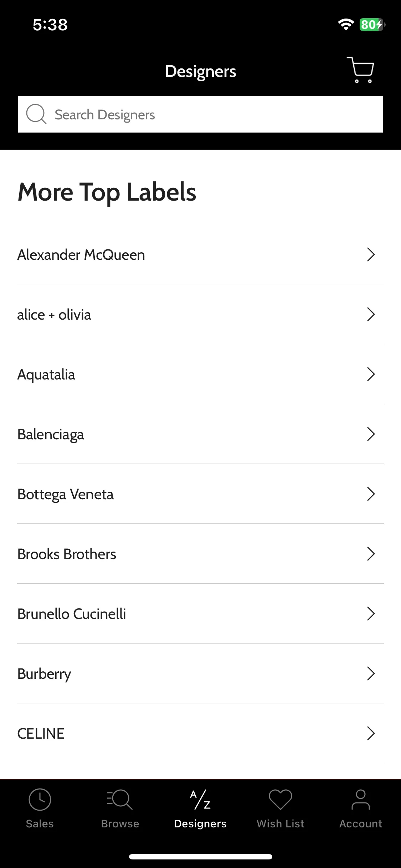
Task: Expand the Aquatalia chevron arrow
Action: click(x=371, y=374)
